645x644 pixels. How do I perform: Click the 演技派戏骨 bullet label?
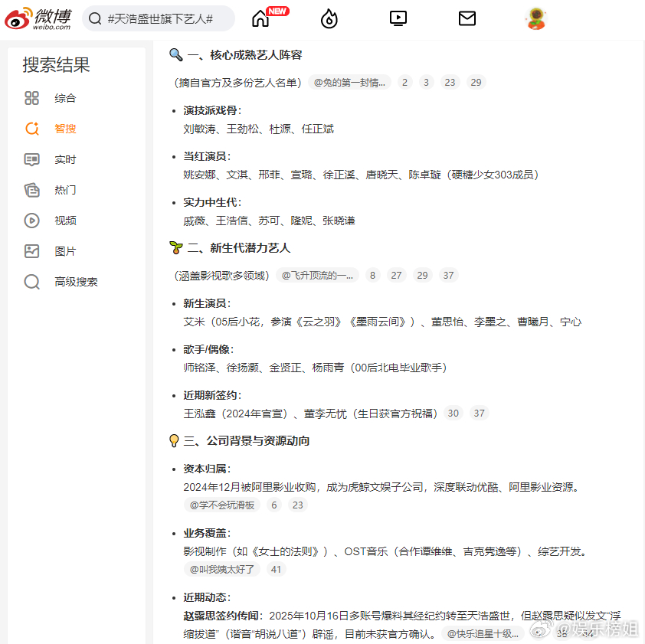pos(212,110)
